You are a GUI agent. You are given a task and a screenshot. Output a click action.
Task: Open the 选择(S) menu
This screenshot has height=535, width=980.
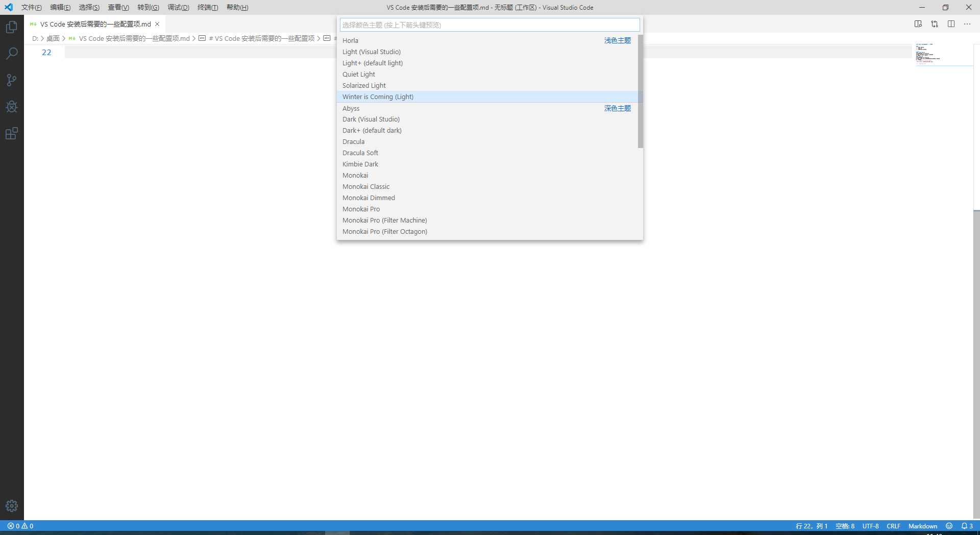coord(89,7)
